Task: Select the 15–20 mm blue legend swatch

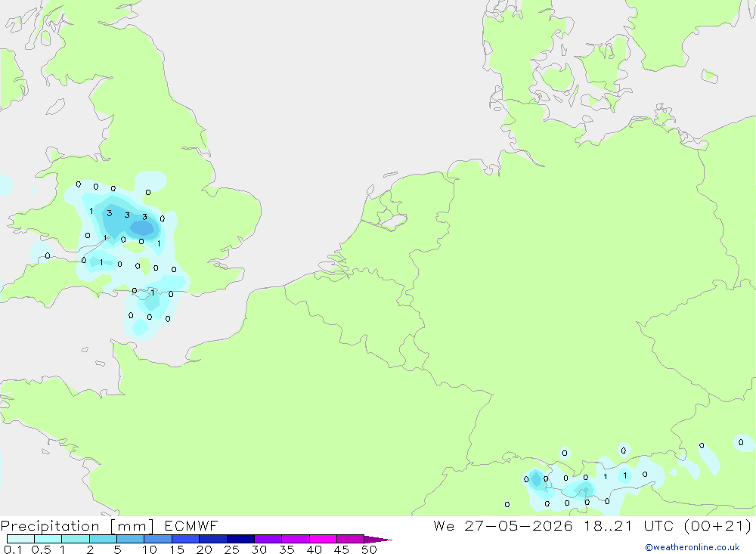Action: [186, 539]
